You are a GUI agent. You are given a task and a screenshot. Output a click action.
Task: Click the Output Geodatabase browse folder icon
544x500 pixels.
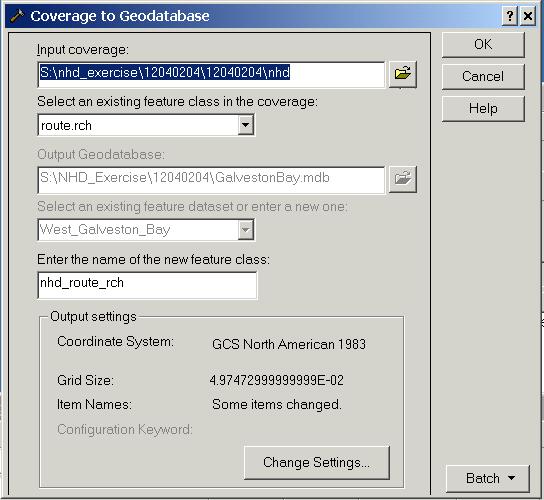(403, 179)
